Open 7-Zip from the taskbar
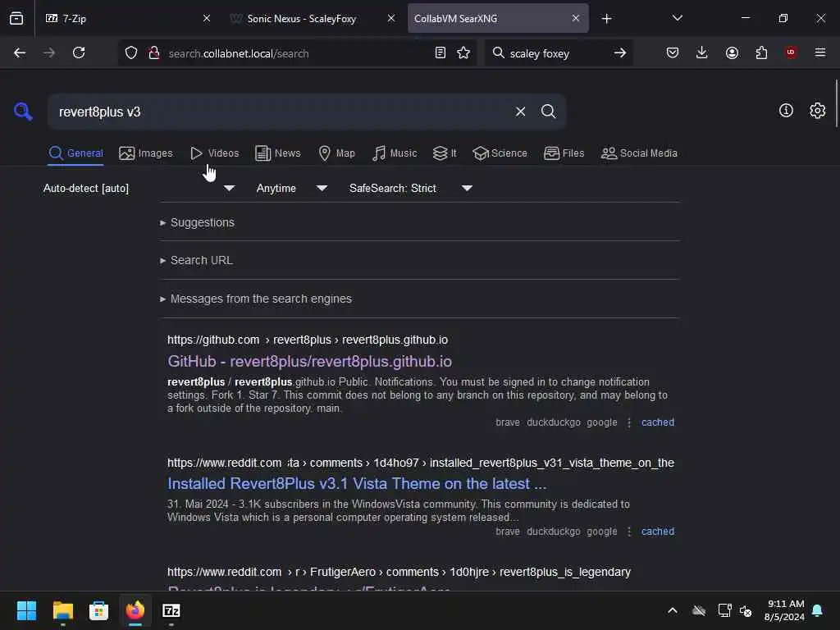 coord(171,610)
